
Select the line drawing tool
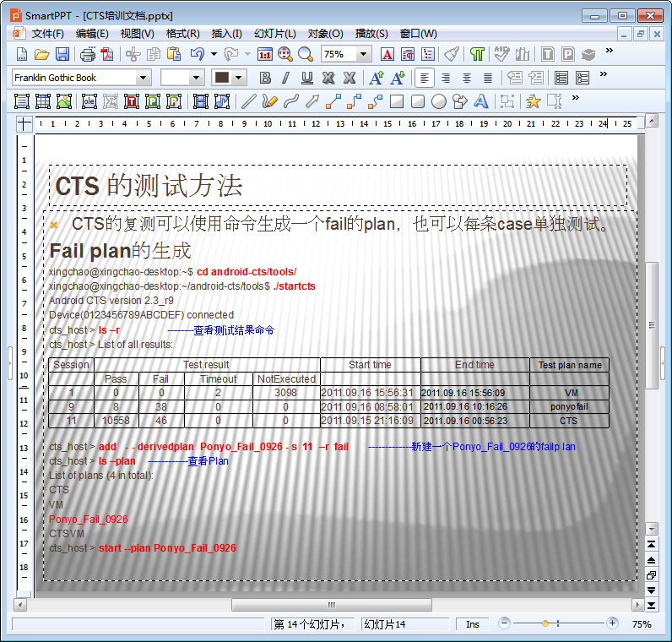248,101
